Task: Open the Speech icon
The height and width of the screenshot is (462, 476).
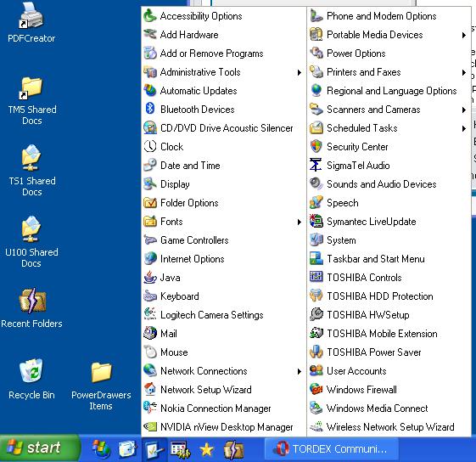Action: [x=316, y=203]
